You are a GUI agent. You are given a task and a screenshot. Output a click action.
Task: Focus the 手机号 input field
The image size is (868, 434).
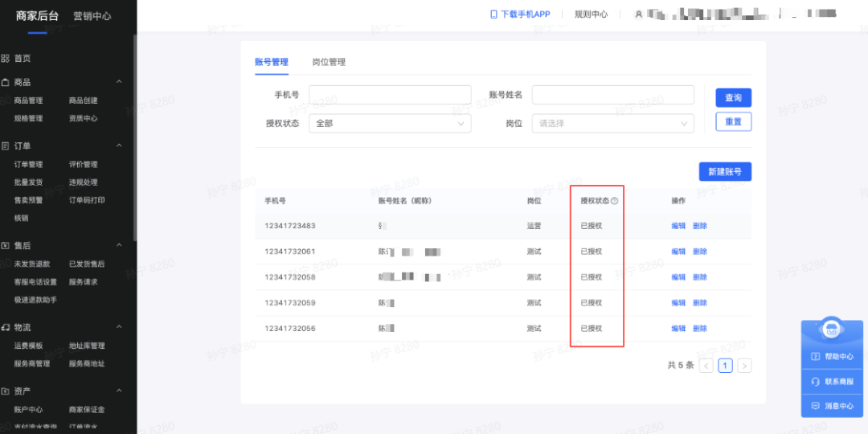[390, 95]
